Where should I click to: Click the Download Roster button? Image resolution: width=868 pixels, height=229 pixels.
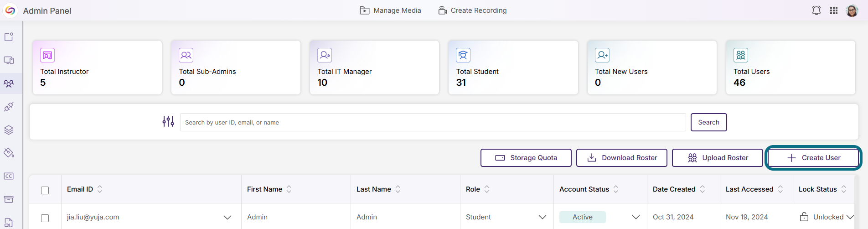click(621, 158)
